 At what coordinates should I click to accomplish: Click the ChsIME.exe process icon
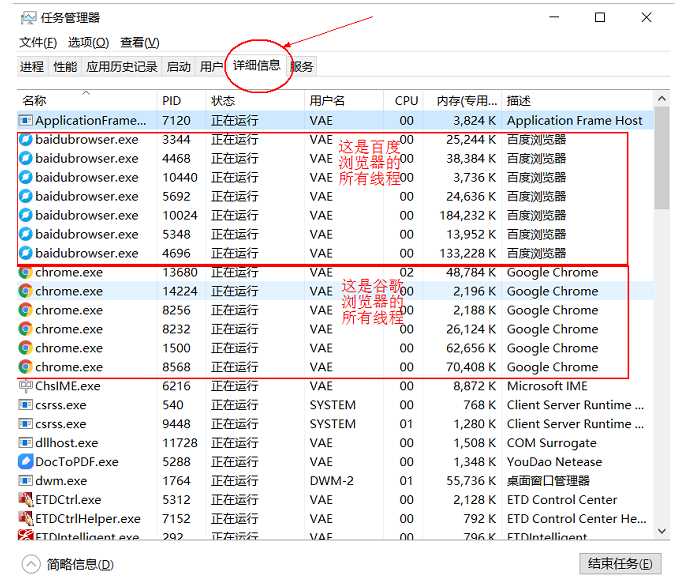point(26,386)
